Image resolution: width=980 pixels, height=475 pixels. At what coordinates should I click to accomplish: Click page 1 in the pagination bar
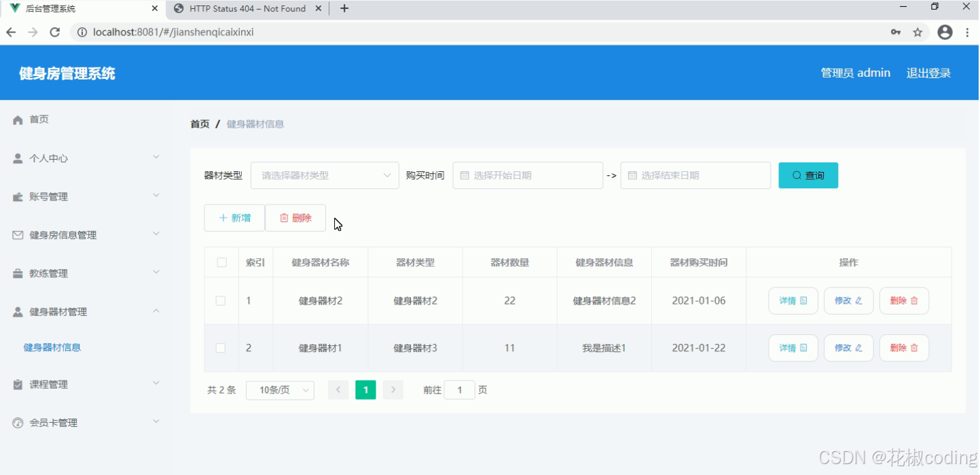pyautogui.click(x=365, y=390)
